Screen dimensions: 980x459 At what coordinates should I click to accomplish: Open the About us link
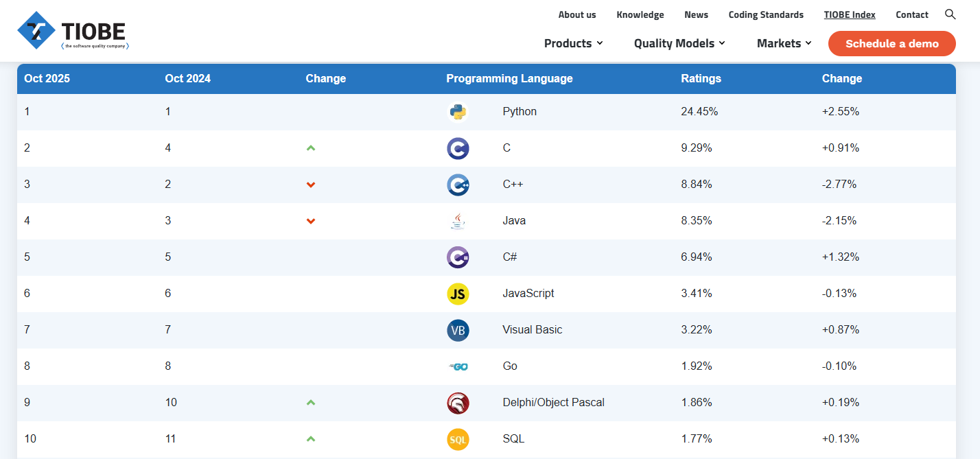pyautogui.click(x=576, y=14)
